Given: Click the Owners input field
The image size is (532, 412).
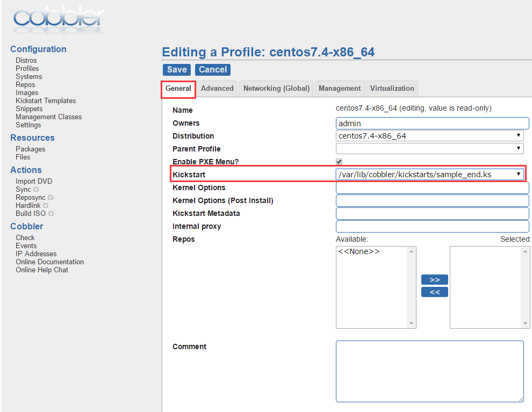Looking at the screenshot, I should click(x=432, y=124).
